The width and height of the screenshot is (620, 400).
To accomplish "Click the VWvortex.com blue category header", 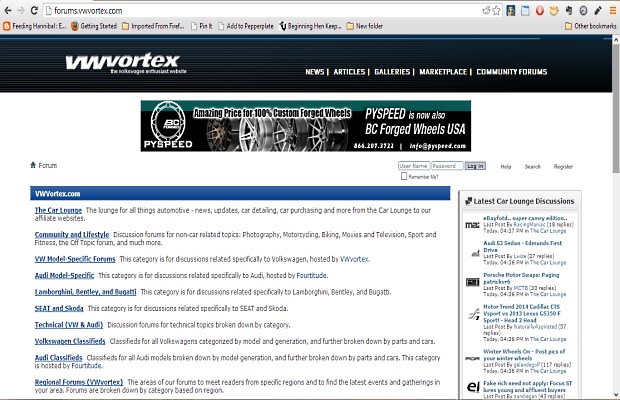I will (240, 194).
